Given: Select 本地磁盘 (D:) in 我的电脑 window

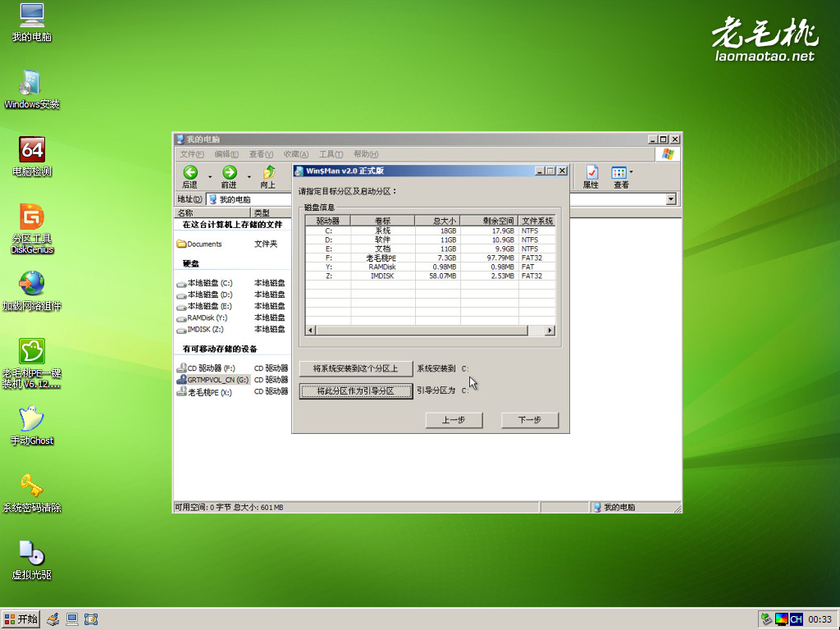Looking at the screenshot, I should pyautogui.click(x=204, y=294).
